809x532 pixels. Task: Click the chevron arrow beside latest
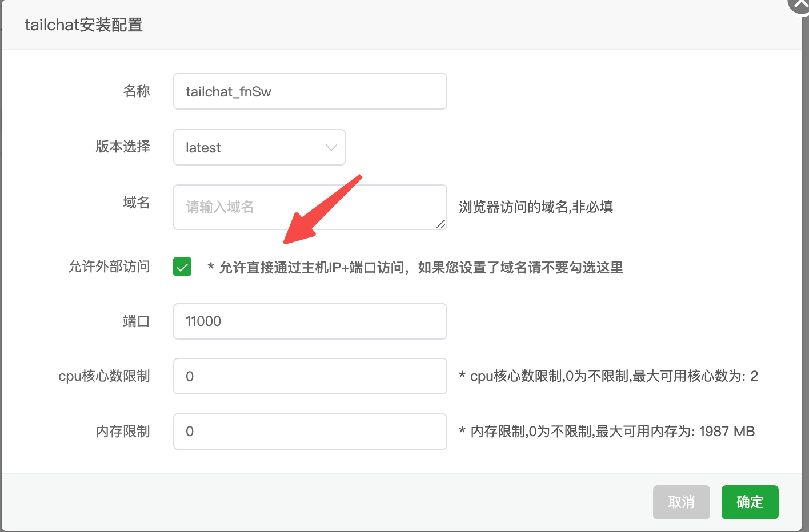tap(331, 147)
